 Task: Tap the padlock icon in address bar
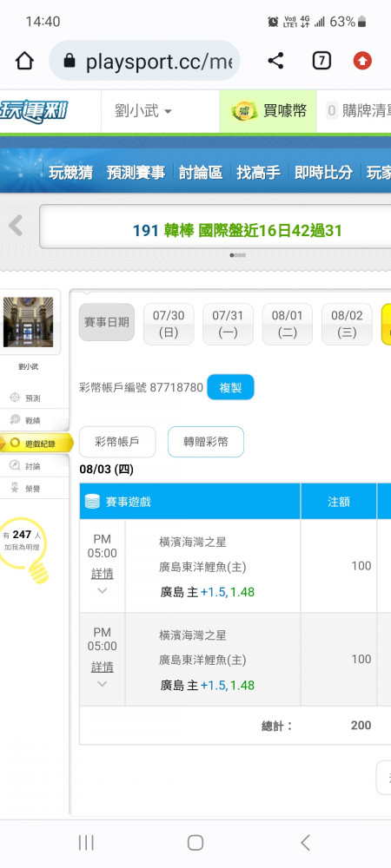(x=70, y=61)
